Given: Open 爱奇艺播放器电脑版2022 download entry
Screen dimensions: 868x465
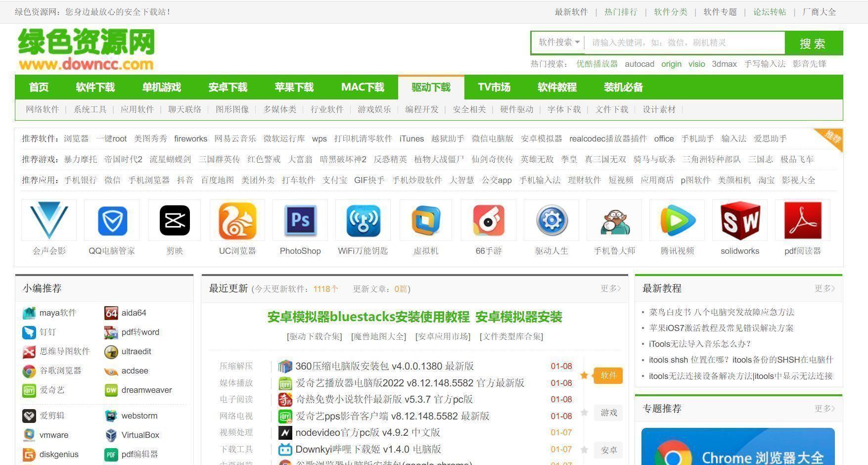Looking at the screenshot, I should pos(410,383).
